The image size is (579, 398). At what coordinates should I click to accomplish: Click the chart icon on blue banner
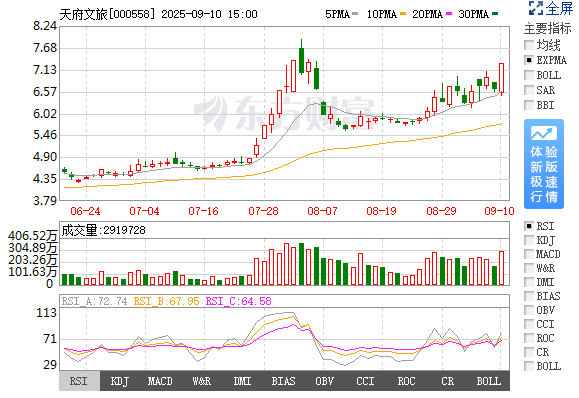coord(544,134)
